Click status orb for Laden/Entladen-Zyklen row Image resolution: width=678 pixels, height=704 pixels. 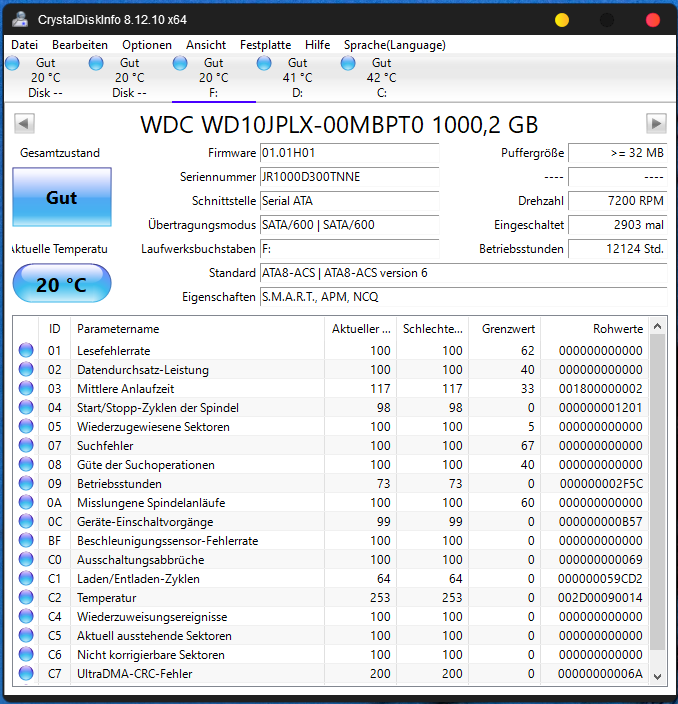(x=26, y=578)
